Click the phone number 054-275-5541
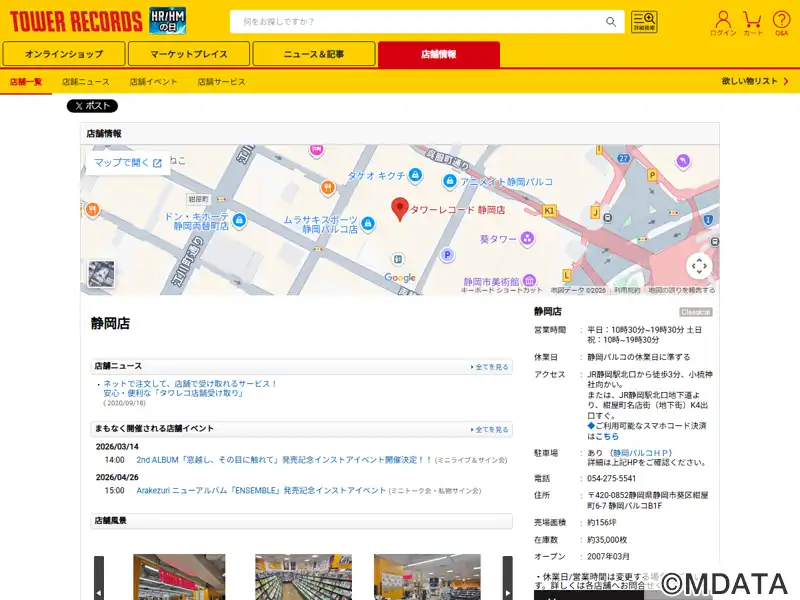Screen dimensions: 800x600 coord(611,478)
